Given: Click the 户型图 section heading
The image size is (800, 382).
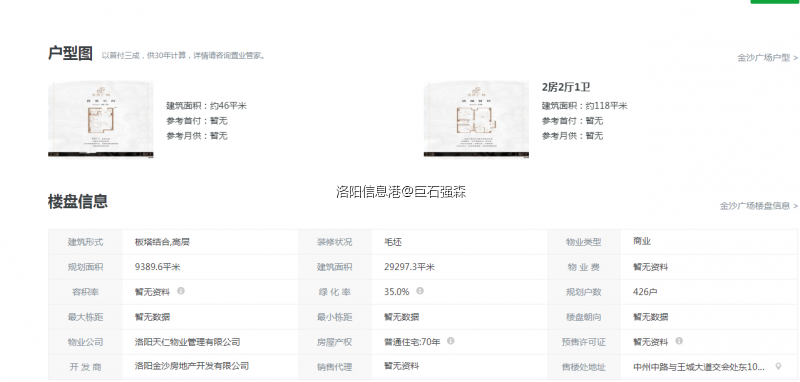Looking at the screenshot, I should (70, 54).
